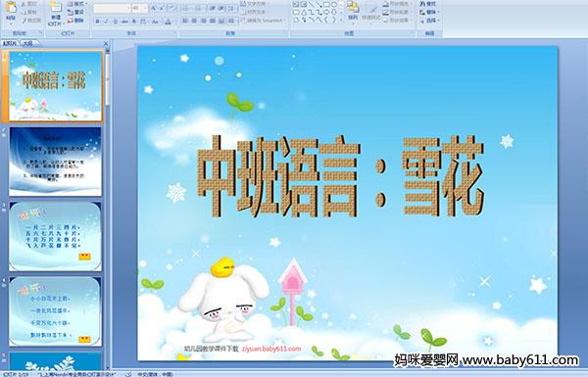Image resolution: width=588 pixels, height=377 pixels.
Task: Open the slide Layout dropdown
Action: 77,4
